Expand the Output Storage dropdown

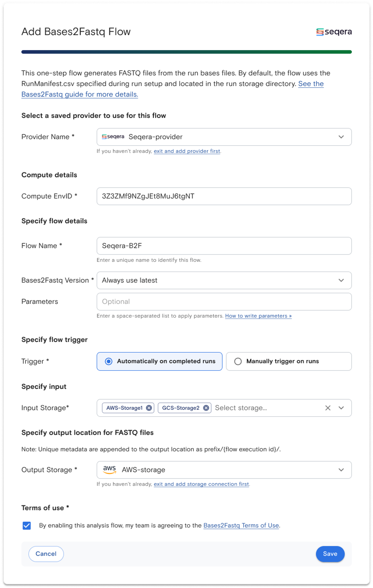point(341,470)
